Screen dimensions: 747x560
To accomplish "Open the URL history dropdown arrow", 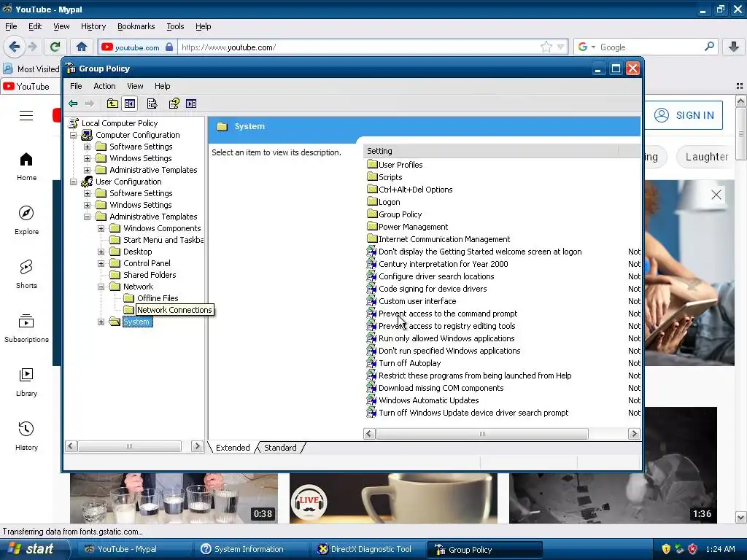I will (x=561, y=47).
